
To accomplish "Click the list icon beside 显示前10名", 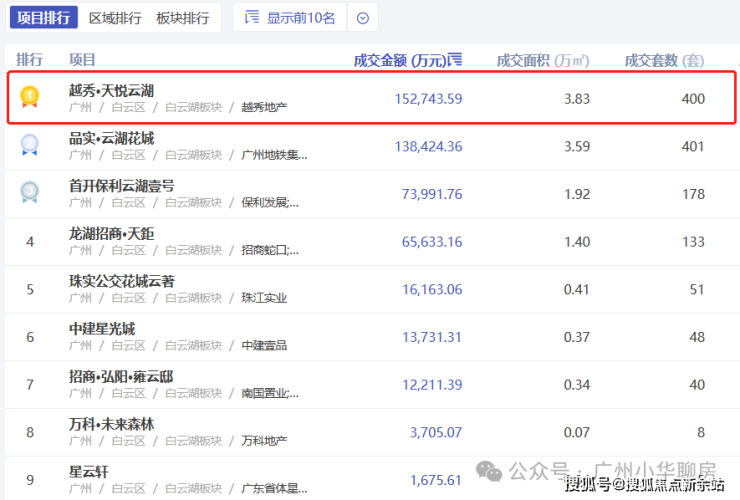I will pyautogui.click(x=252, y=18).
